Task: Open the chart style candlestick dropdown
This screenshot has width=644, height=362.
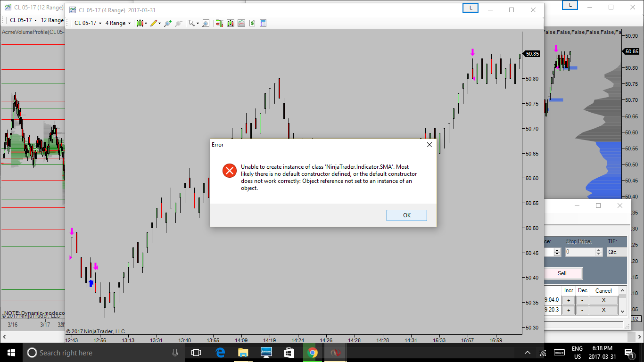Action: 141,23
